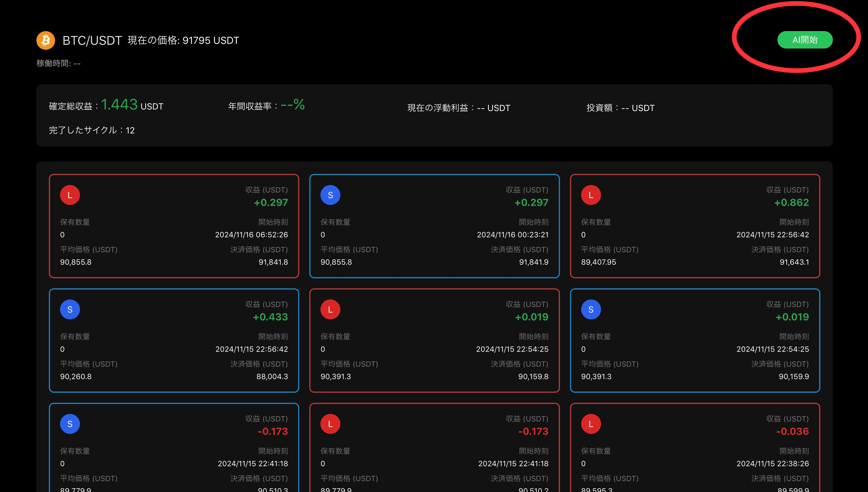Click the 確定総収益 value 1.443
Image resolution: width=868 pixels, height=492 pixels.
(119, 104)
